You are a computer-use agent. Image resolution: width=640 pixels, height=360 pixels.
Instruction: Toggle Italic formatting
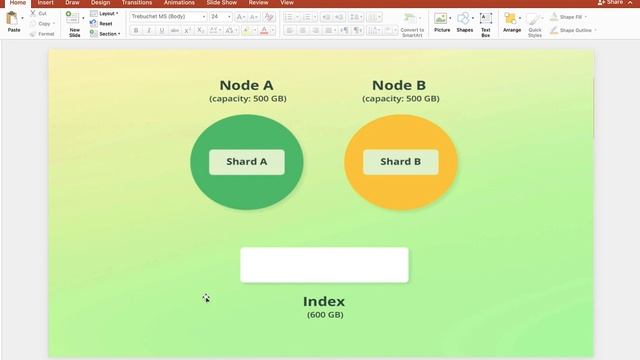coord(149,31)
